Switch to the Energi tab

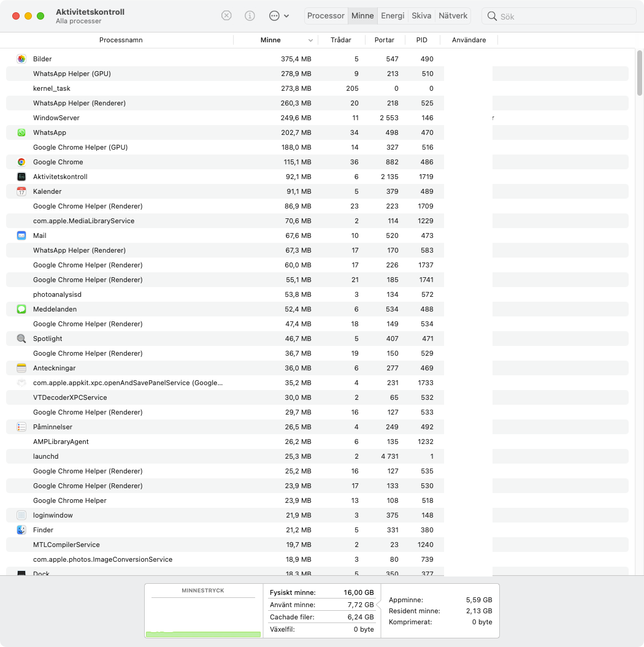tap(393, 16)
